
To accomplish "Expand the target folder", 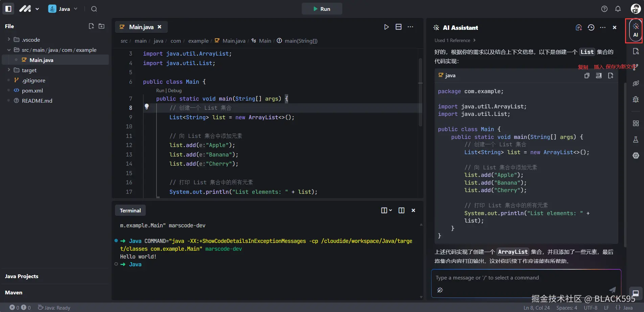I will pos(29,70).
